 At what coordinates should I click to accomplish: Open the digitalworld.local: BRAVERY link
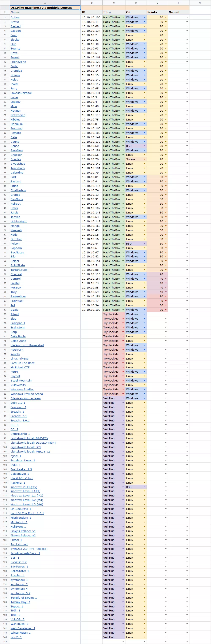coord(29,438)
